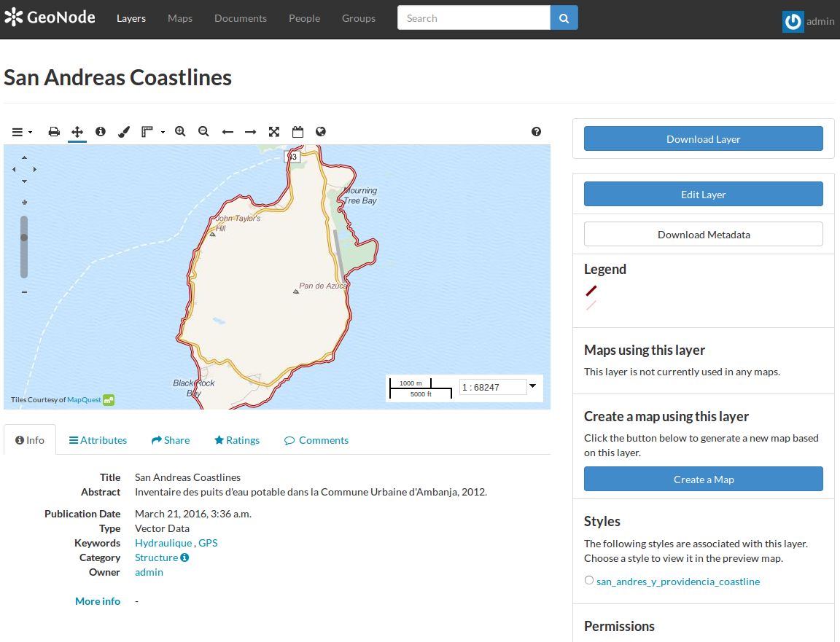
Task: Open the Layers menu
Action: coord(131,18)
